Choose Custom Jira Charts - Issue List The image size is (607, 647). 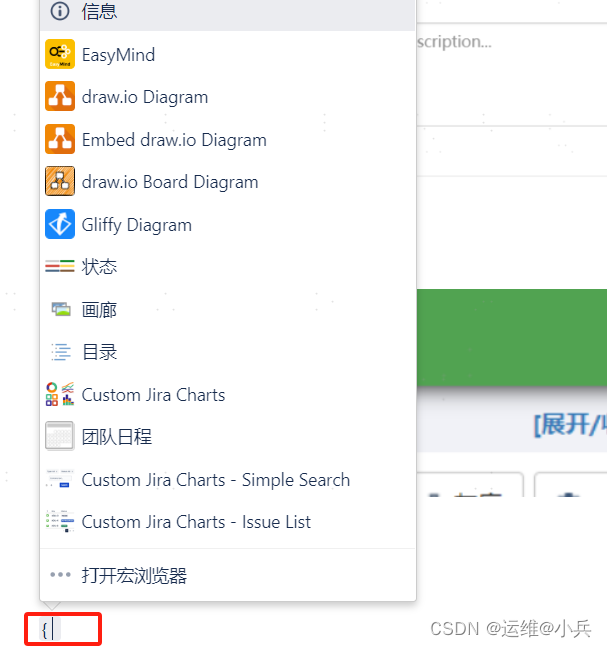(x=227, y=522)
